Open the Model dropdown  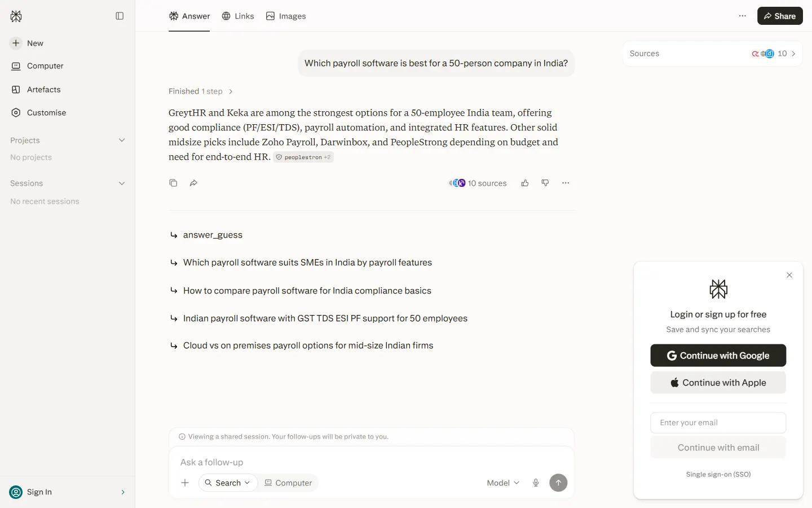(x=503, y=483)
